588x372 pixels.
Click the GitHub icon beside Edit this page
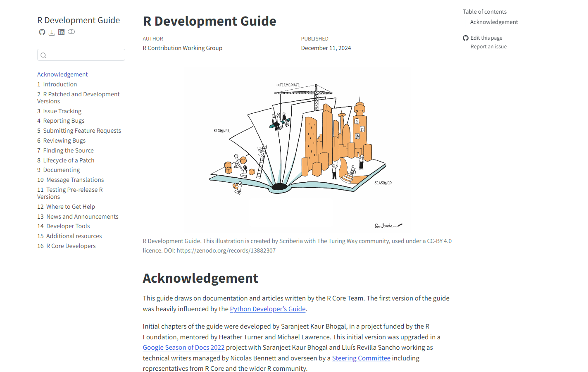coord(466,38)
